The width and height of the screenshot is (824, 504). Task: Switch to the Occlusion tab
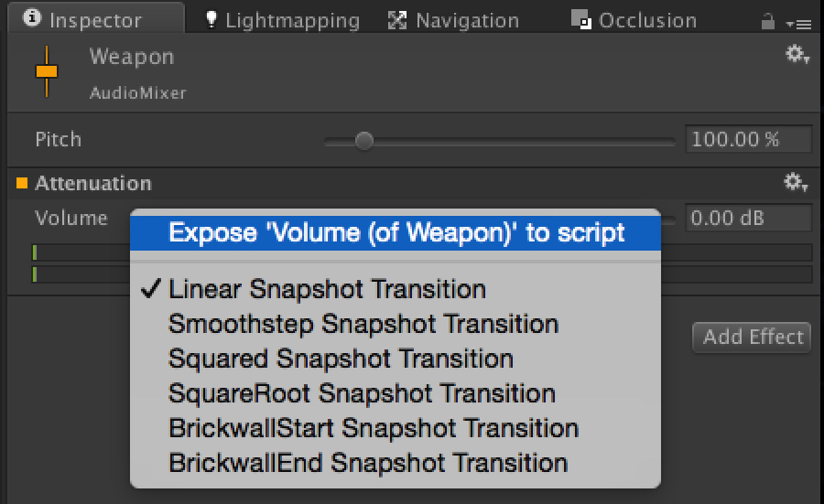point(645,19)
